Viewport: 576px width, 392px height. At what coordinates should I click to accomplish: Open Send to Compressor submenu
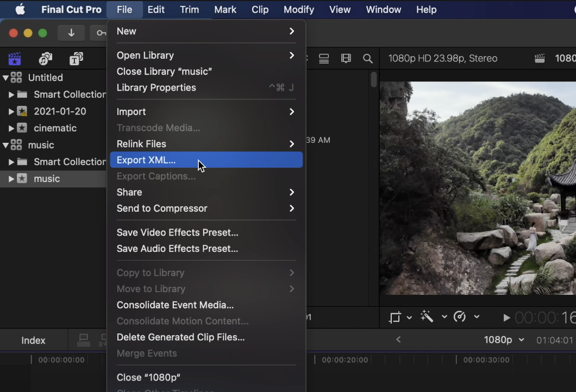pyautogui.click(x=206, y=208)
